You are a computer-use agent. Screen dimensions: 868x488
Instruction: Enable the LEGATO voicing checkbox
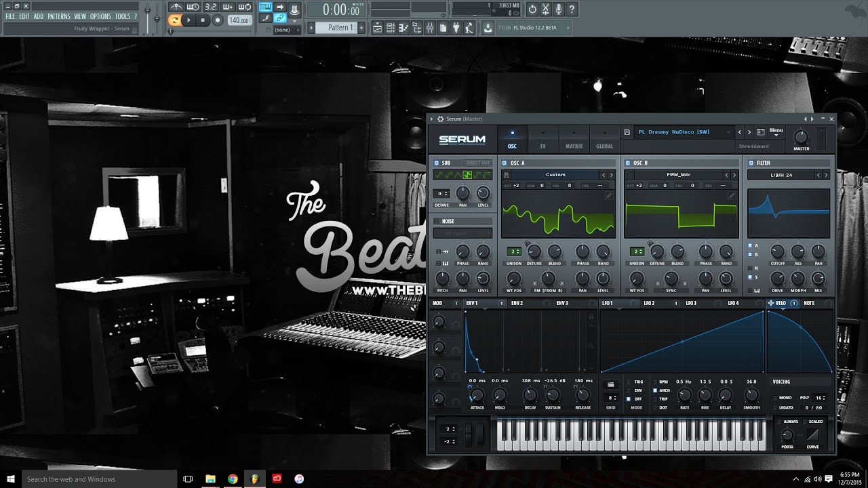(x=774, y=407)
